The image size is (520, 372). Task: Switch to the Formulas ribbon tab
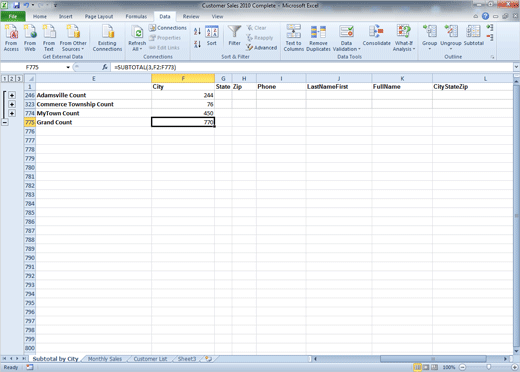(x=136, y=16)
